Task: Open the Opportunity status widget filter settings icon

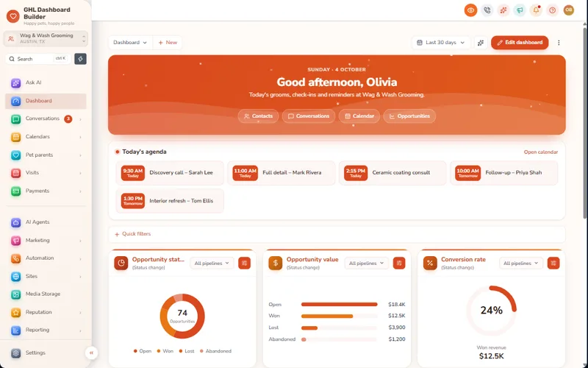Action: coord(245,263)
